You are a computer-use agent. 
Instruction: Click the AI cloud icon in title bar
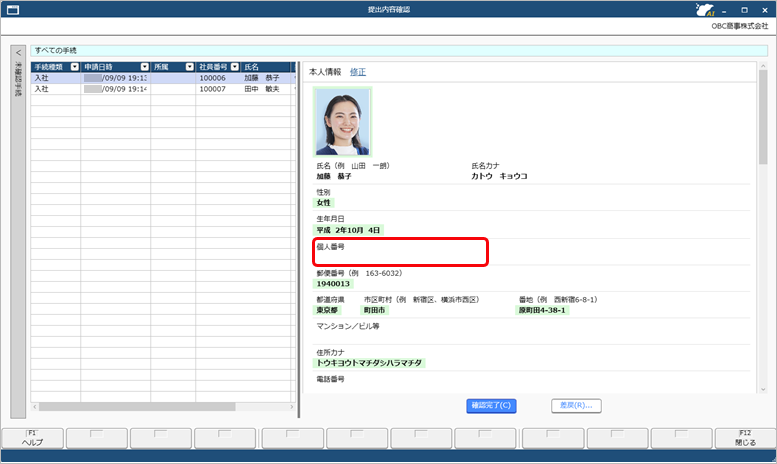coord(704,10)
